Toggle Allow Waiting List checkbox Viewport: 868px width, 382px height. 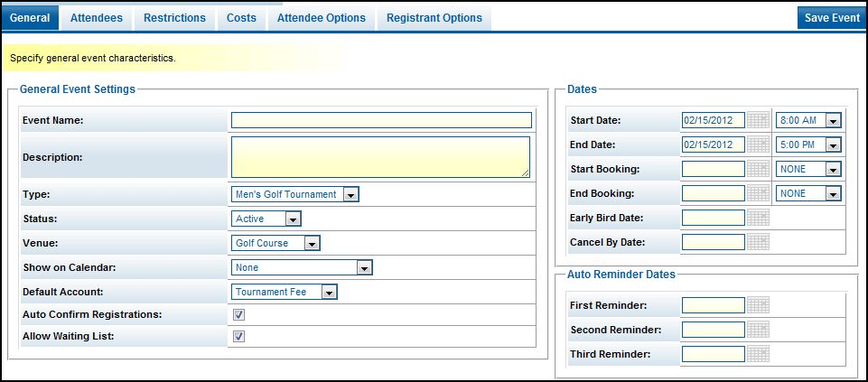(239, 336)
